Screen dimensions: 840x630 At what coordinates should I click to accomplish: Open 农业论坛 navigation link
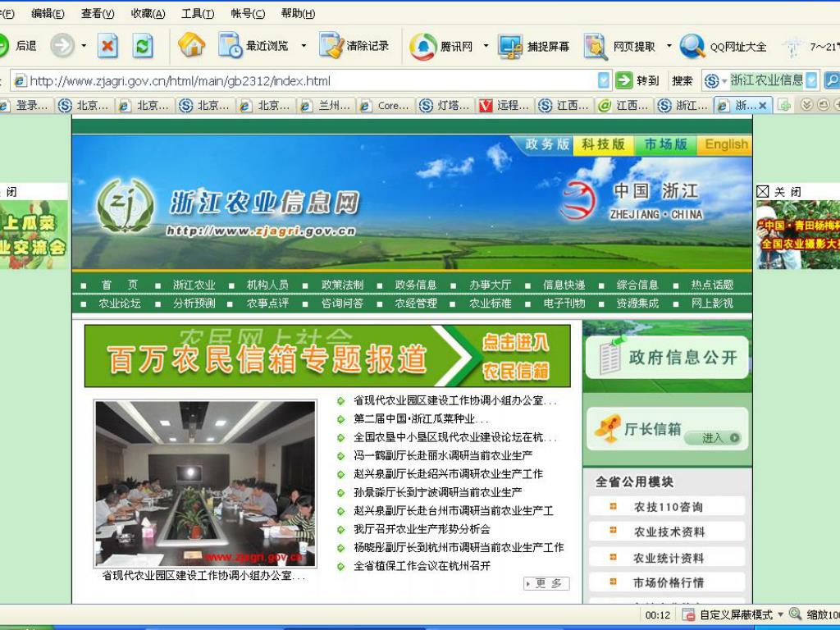coord(120,304)
